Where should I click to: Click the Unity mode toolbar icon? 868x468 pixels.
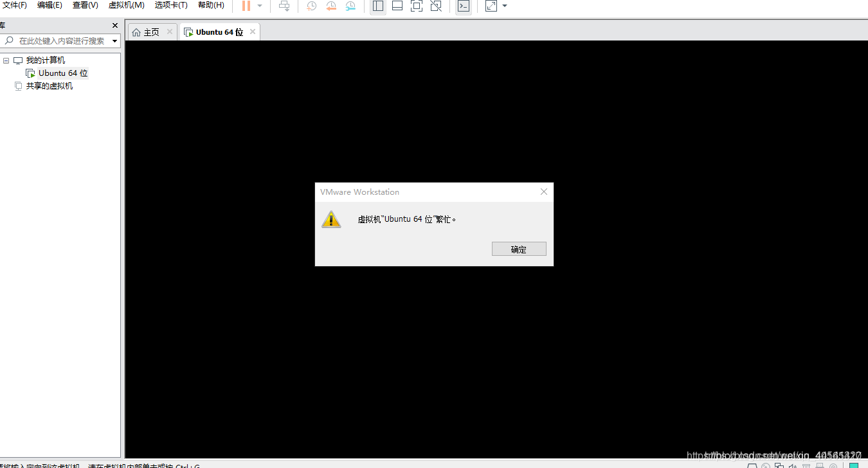[x=436, y=6]
